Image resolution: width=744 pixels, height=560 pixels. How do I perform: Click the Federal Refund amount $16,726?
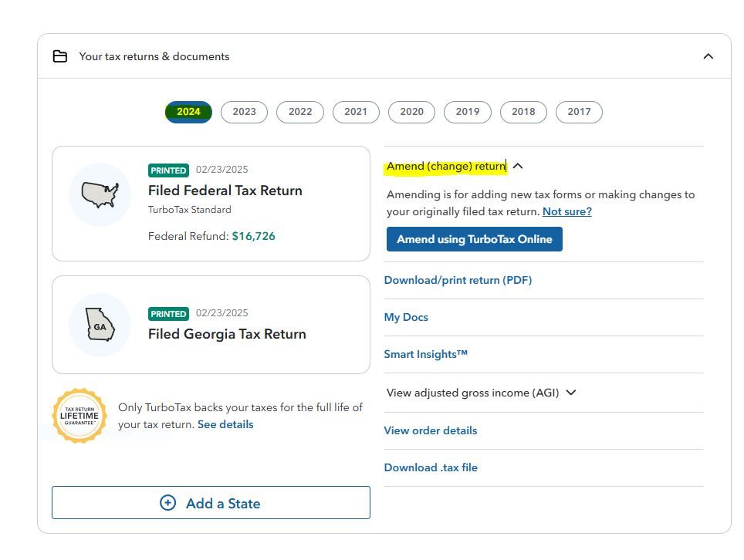(x=253, y=236)
